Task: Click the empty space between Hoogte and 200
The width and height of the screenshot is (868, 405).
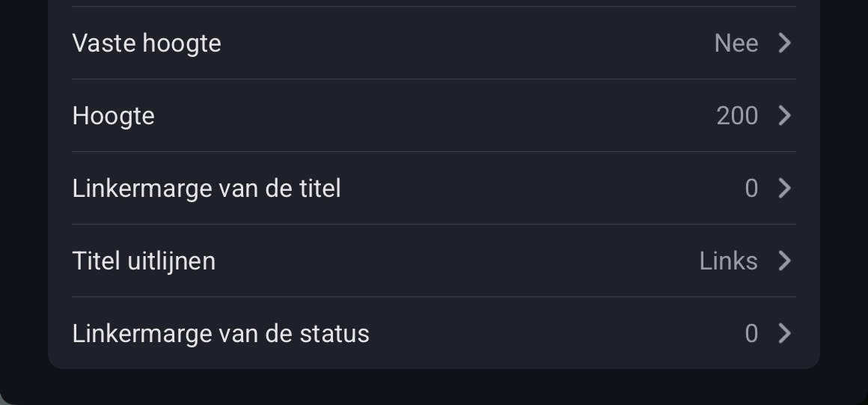Action: click(434, 116)
